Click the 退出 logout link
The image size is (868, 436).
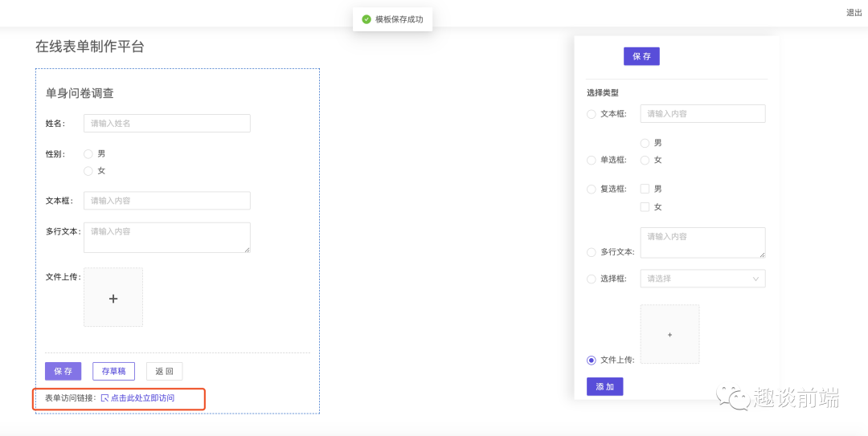click(x=854, y=13)
